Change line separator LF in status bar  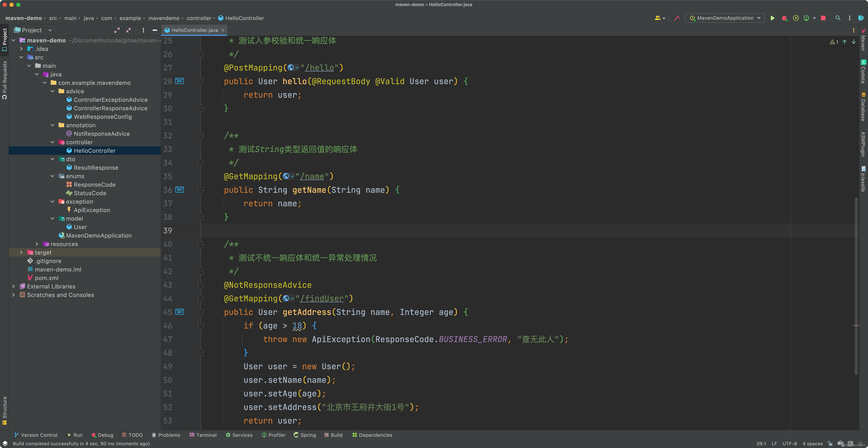pos(774,443)
